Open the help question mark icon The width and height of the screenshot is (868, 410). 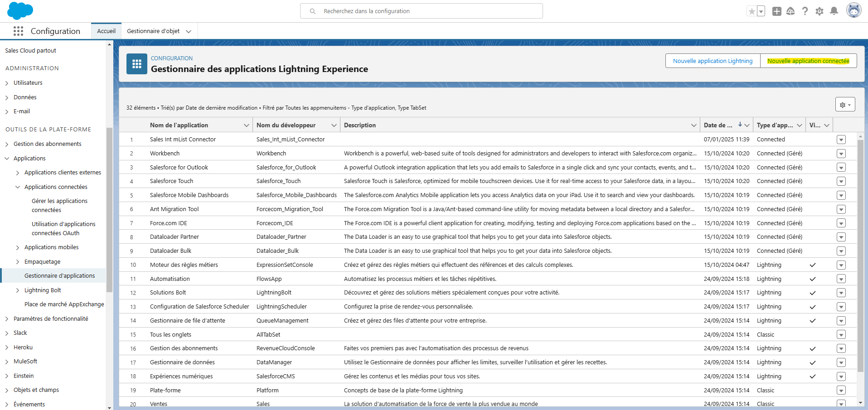click(x=805, y=11)
